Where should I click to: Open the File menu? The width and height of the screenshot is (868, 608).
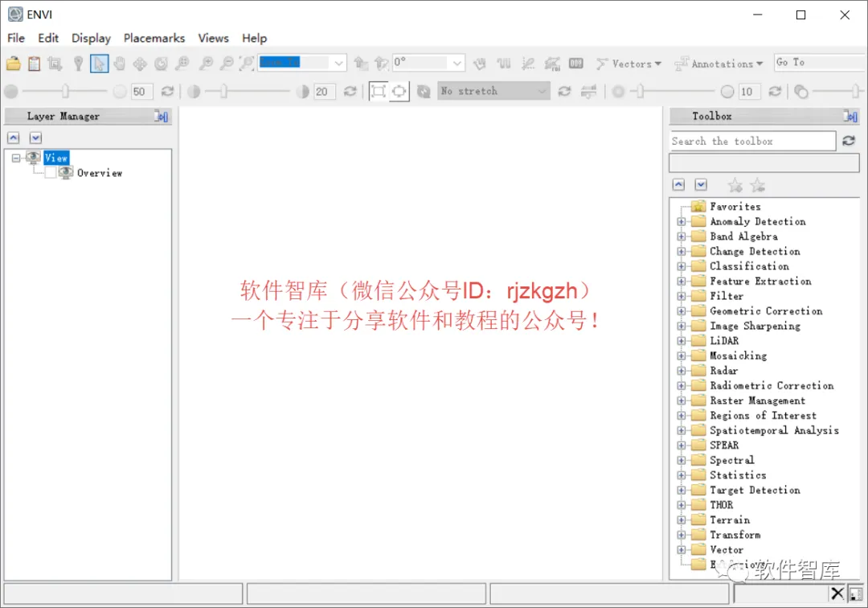click(x=16, y=38)
